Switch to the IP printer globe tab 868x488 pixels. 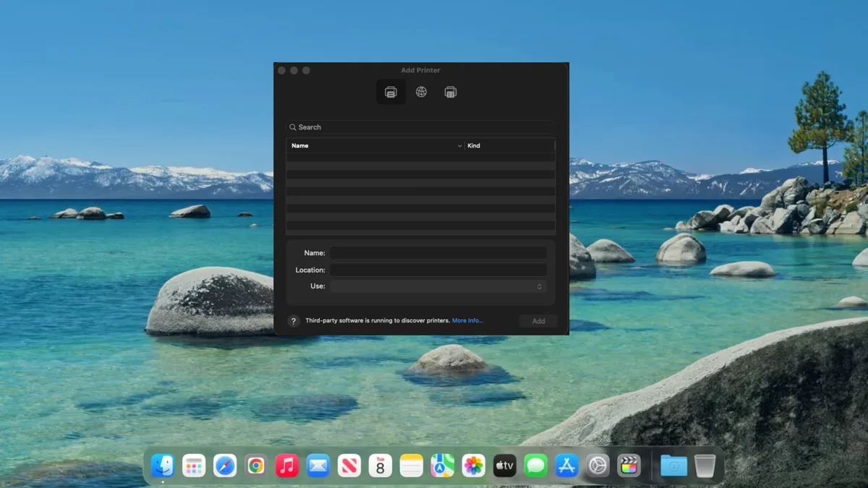(x=421, y=92)
